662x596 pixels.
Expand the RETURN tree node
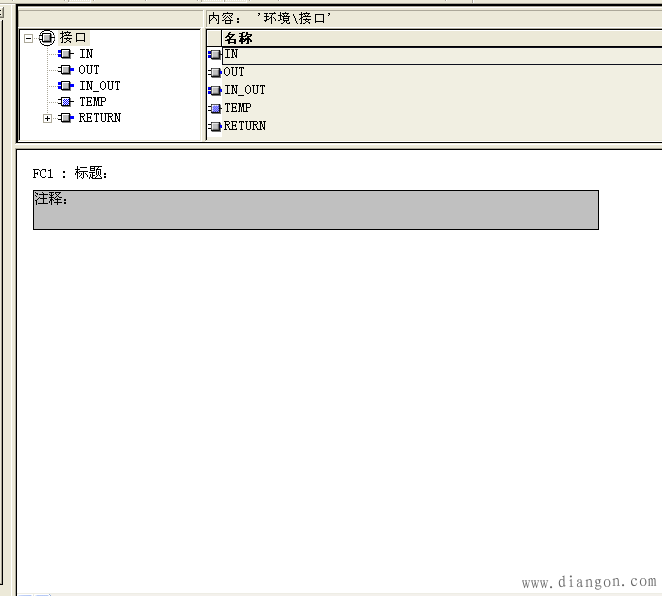[x=47, y=118]
